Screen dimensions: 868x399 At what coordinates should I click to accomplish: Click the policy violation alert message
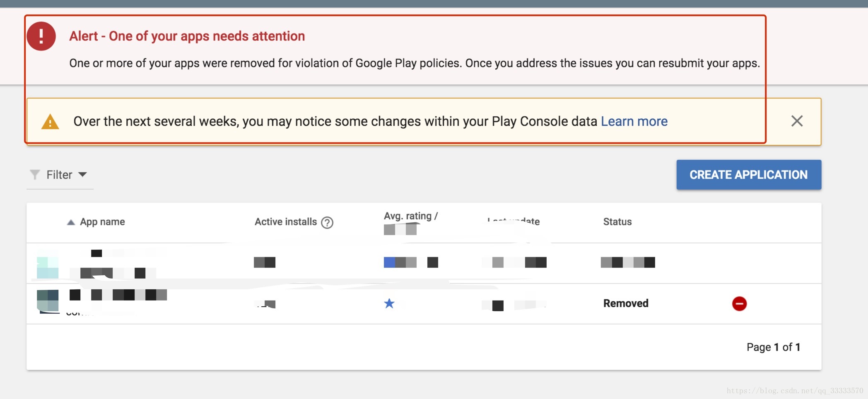pyautogui.click(x=415, y=63)
